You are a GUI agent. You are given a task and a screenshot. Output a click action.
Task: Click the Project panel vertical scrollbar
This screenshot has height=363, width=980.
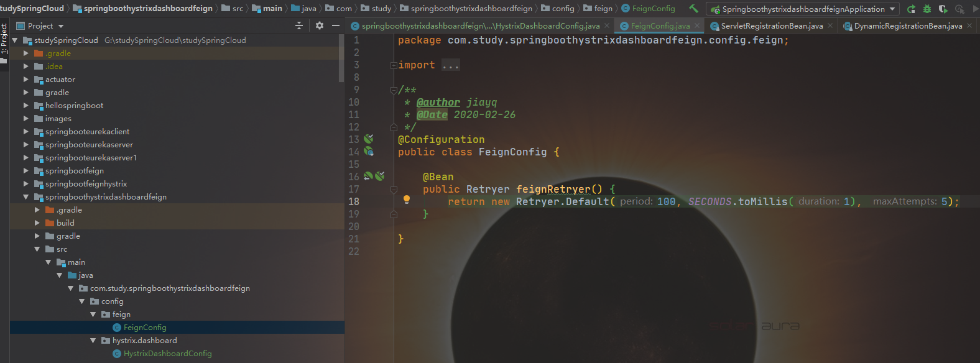(341, 58)
